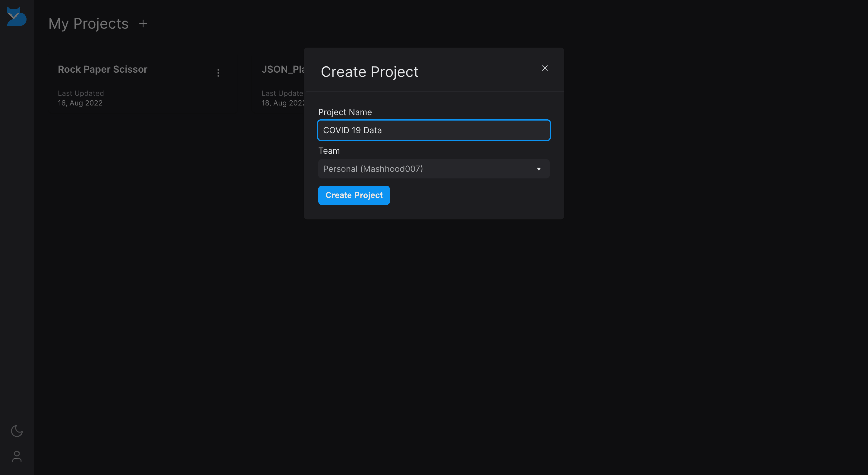Open user profile icon in sidebar

click(17, 457)
